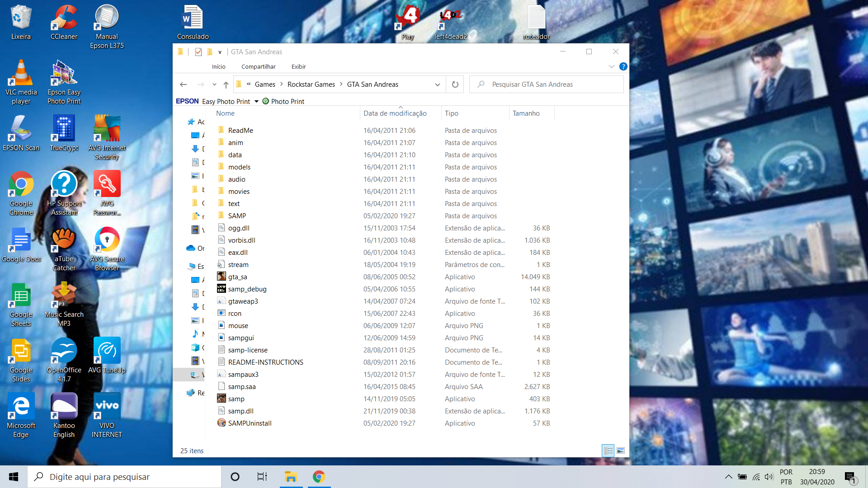868x488 pixels.
Task: Show hidden system tray icons
Action: click(x=728, y=477)
